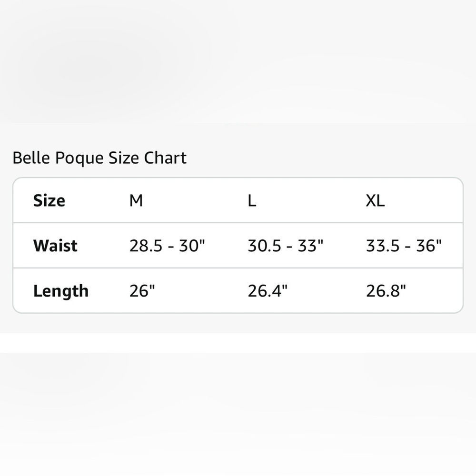476x476 pixels.
Task: Click the divider line between Size and Waist rows
Action: pos(238,223)
